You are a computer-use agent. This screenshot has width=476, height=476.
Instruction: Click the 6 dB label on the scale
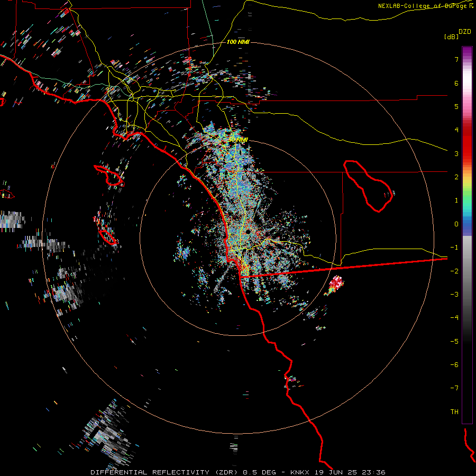[456, 83]
